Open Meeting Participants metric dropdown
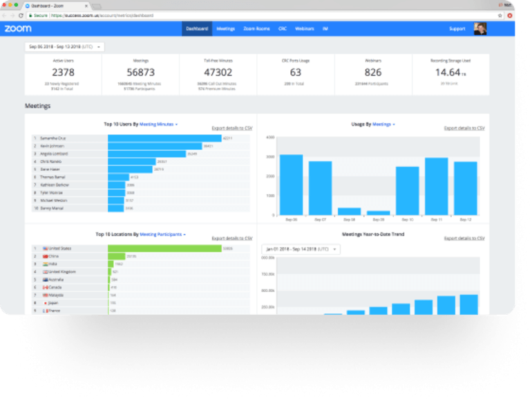The width and height of the screenshot is (532, 399). click(x=162, y=234)
